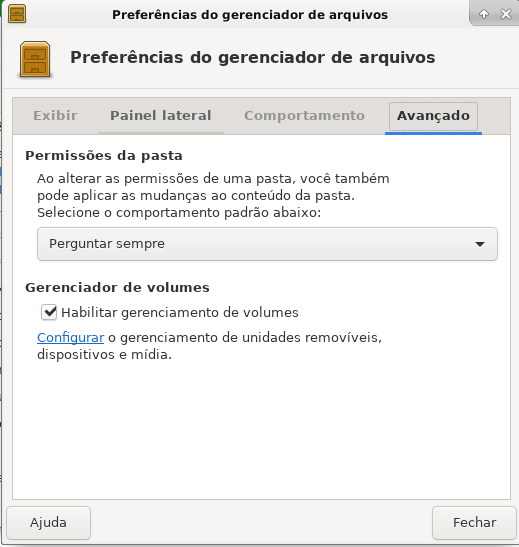Select the Avançado tab
This screenshot has height=547, width=519.
pyautogui.click(x=434, y=116)
